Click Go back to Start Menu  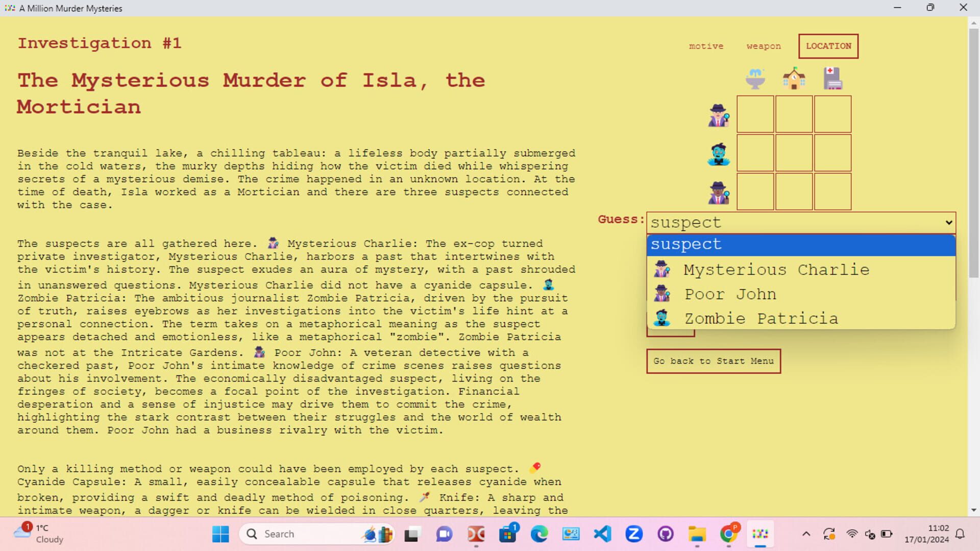point(713,361)
